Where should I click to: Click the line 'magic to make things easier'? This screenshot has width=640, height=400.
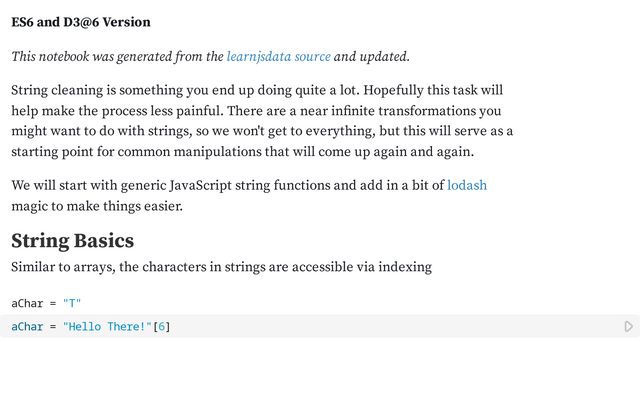pyautogui.click(x=97, y=206)
